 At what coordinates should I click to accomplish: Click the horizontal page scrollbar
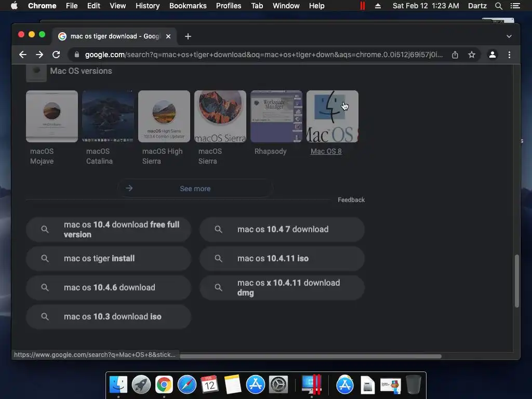coord(311,356)
